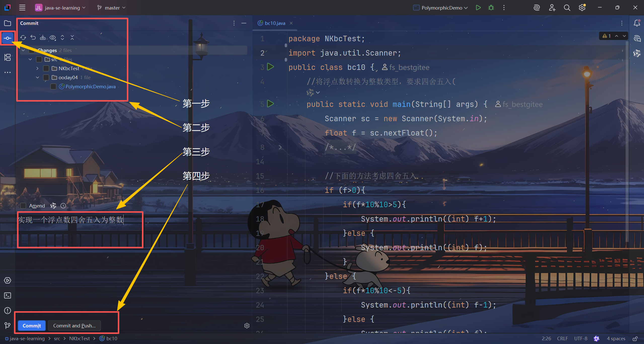Image resolution: width=644 pixels, height=344 pixels.
Task: Select the bc10.java editor tab
Action: click(275, 23)
